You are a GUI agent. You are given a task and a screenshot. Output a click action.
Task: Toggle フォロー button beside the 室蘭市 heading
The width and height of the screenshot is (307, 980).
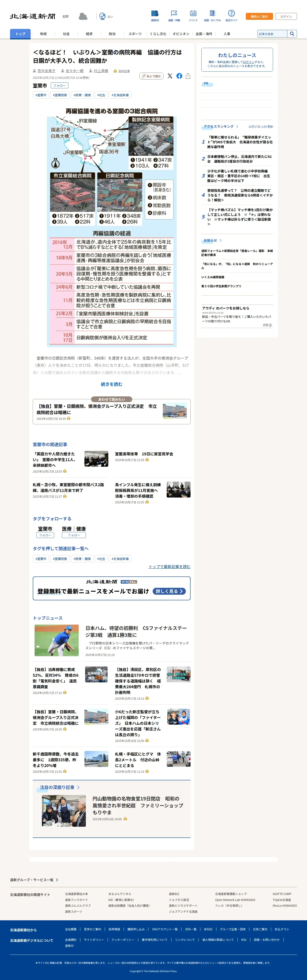pyautogui.click(x=60, y=85)
